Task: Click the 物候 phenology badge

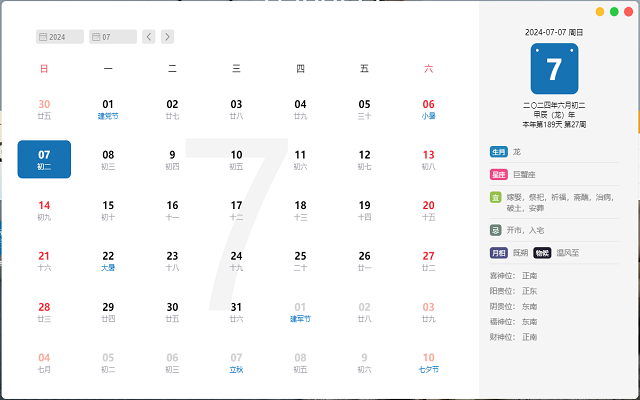Action: 542,253
